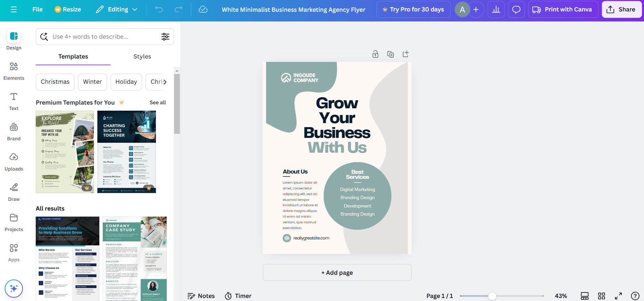Switch to the Templates tab
The image size is (644, 301).
73,57
